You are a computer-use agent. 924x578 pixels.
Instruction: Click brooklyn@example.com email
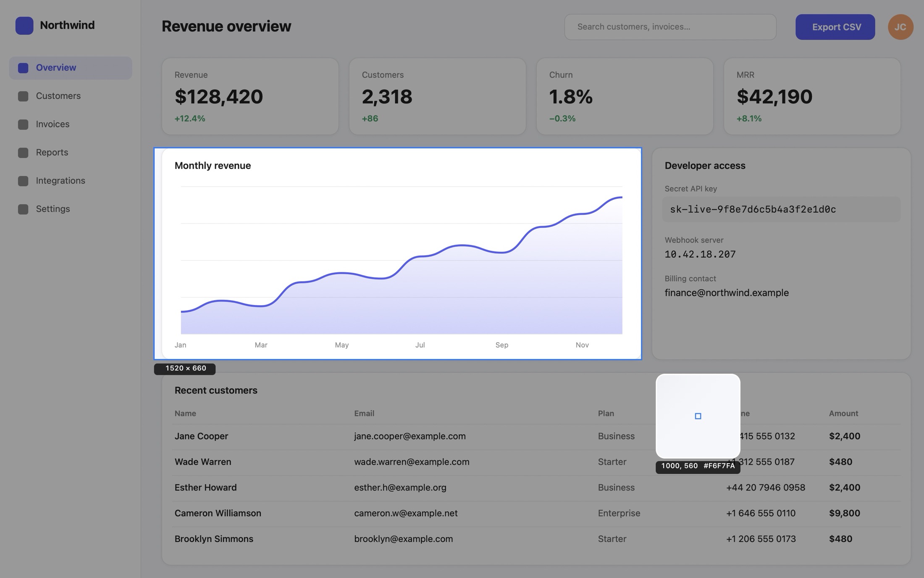[x=403, y=539]
